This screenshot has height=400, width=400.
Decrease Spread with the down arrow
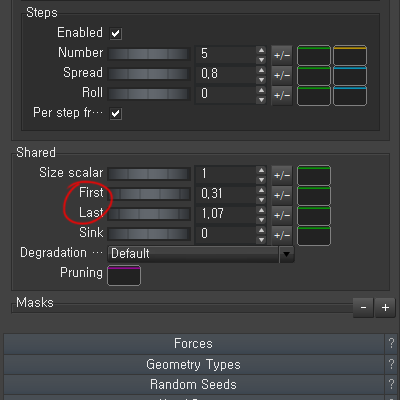click(x=261, y=79)
